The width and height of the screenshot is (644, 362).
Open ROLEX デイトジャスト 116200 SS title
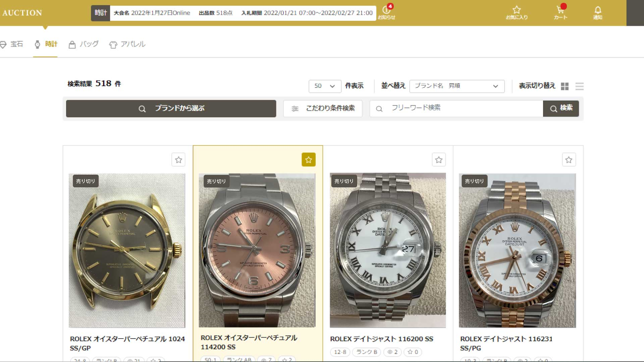(381, 339)
